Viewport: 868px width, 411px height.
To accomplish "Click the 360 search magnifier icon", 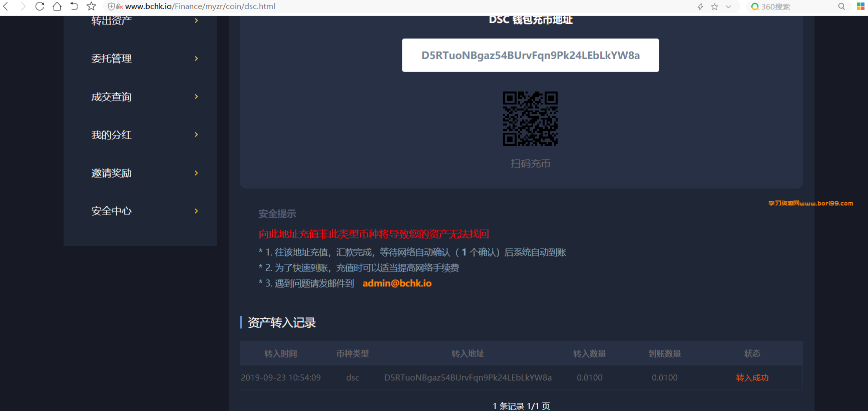I will (x=841, y=6).
